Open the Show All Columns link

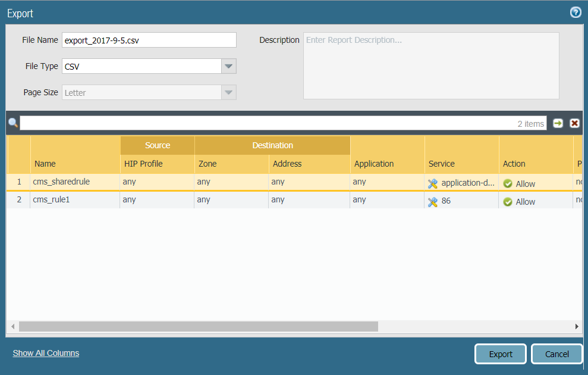point(46,353)
